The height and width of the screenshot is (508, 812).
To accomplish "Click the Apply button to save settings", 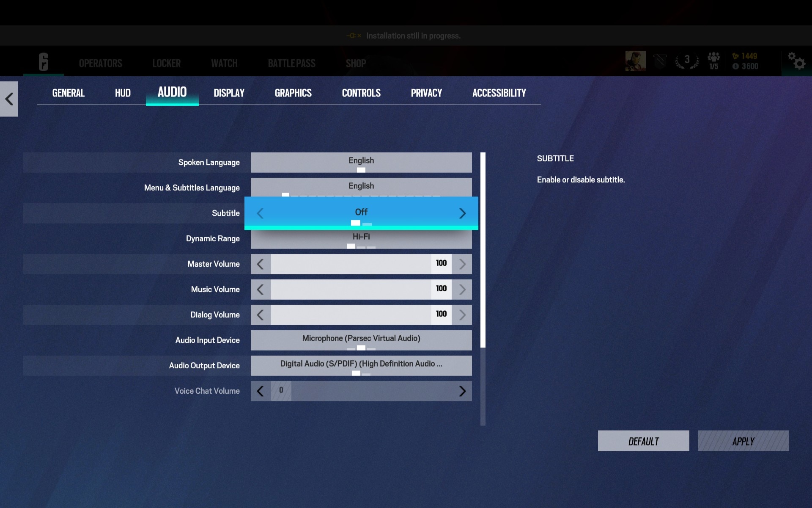I will click(x=743, y=441).
